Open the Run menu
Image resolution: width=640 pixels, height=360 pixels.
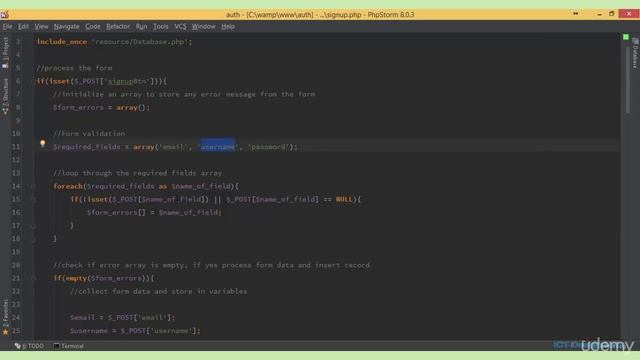point(142,27)
